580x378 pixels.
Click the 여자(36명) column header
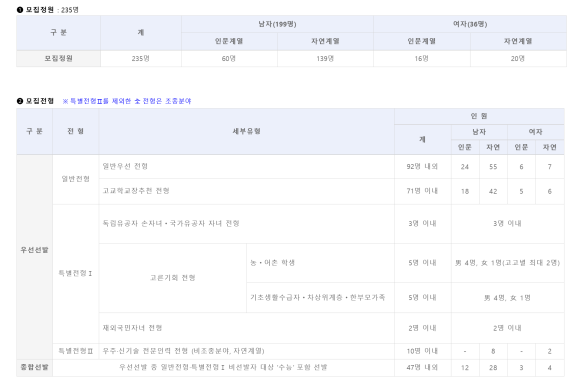(x=470, y=24)
